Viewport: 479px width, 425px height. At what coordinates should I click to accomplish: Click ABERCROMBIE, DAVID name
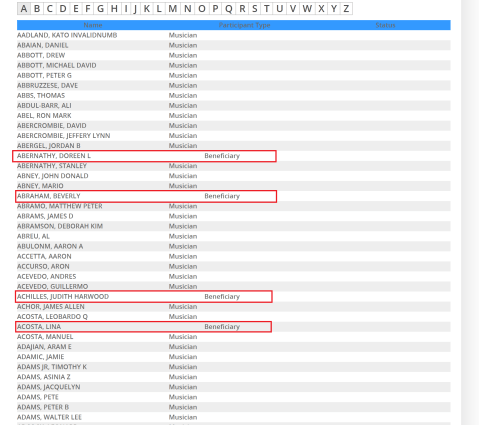click(x=52, y=125)
